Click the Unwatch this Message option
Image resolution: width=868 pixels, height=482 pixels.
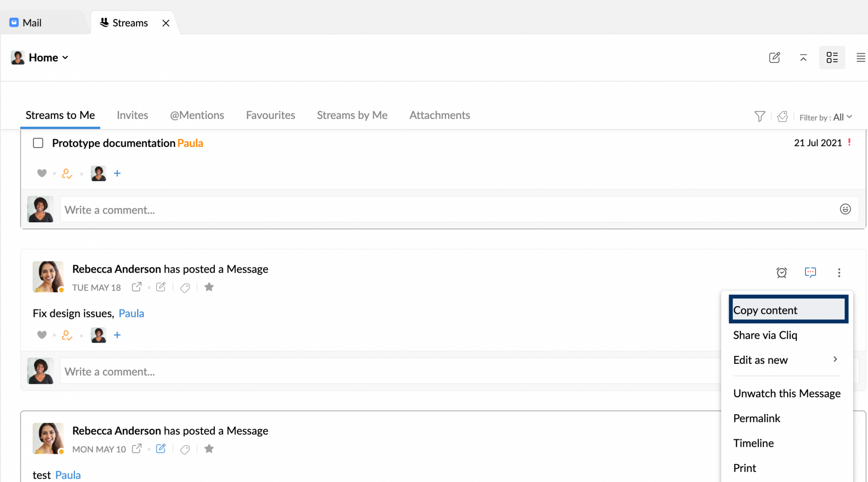[787, 393]
